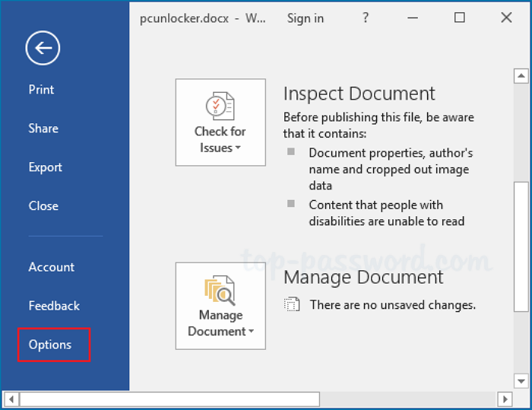
Task: Click the vertical scrollbar down arrow
Action: pyautogui.click(x=521, y=381)
